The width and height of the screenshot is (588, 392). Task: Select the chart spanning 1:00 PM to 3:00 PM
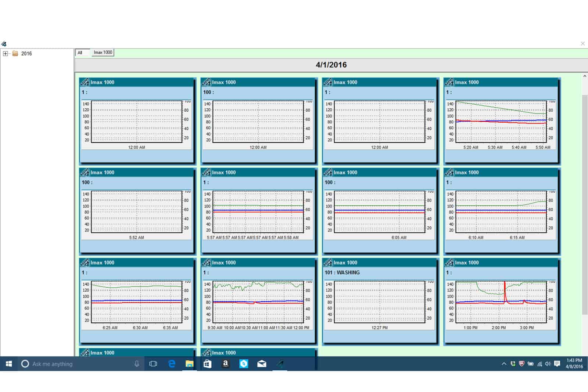coord(501,301)
